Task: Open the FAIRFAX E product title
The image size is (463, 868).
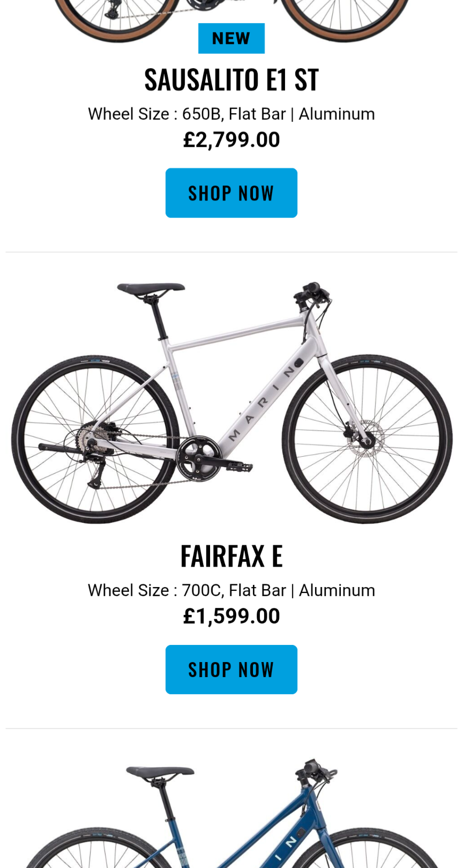Action: click(x=231, y=556)
